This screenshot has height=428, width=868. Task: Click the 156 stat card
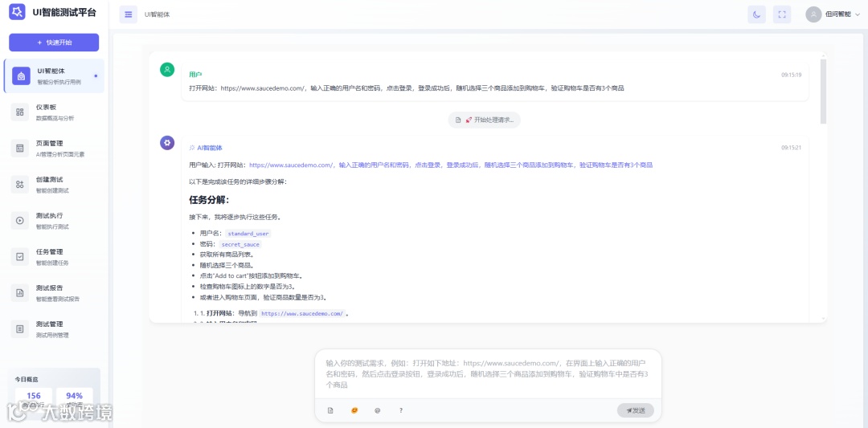pos(34,398)
